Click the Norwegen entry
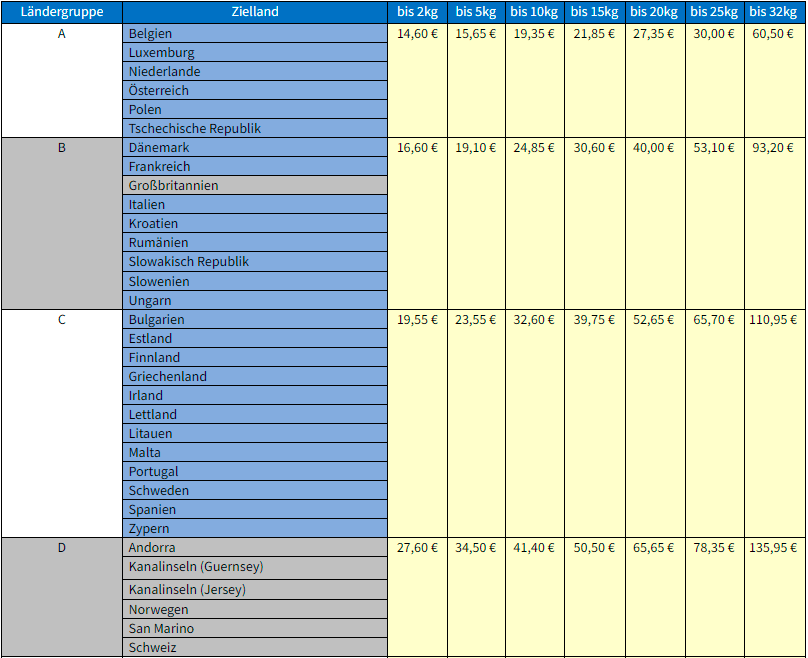Image resolution: width=808 pixels, height=658 pixels. 254,610
